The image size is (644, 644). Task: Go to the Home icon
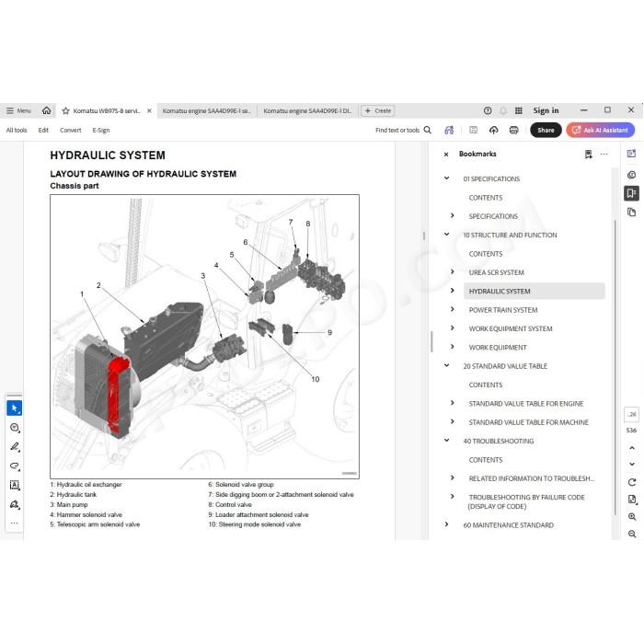pyautogui.click(x=46, y=110)
